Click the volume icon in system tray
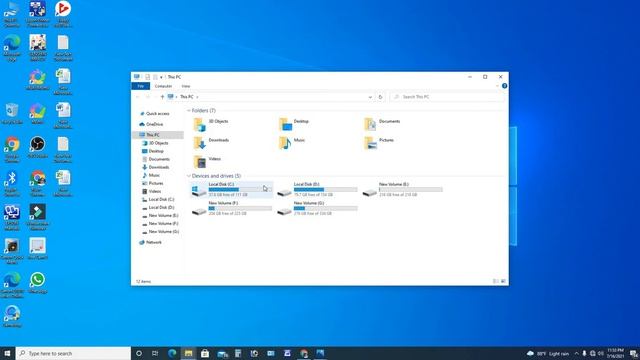Viewport: 640px width, 360px height. (x=601, y=353)
